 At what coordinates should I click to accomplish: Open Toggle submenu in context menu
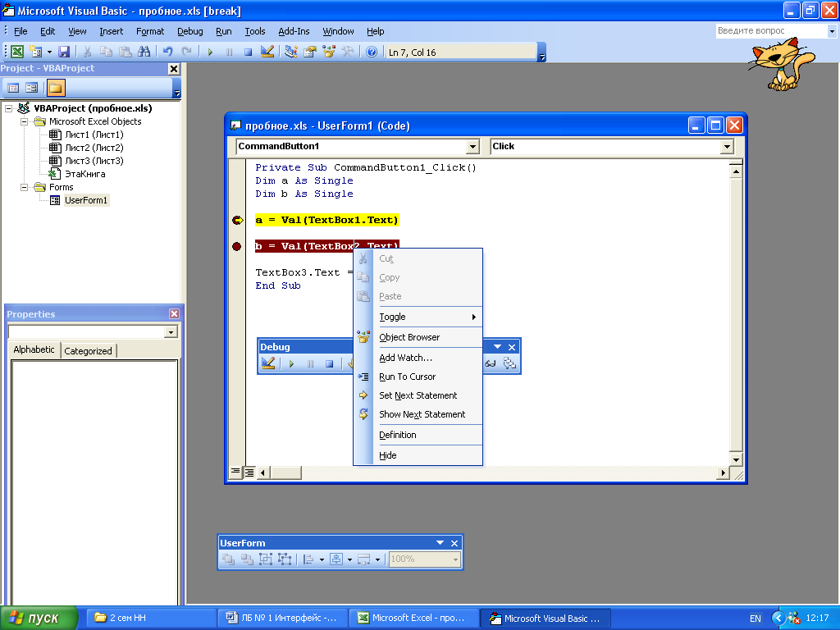[x=418, y=317]
